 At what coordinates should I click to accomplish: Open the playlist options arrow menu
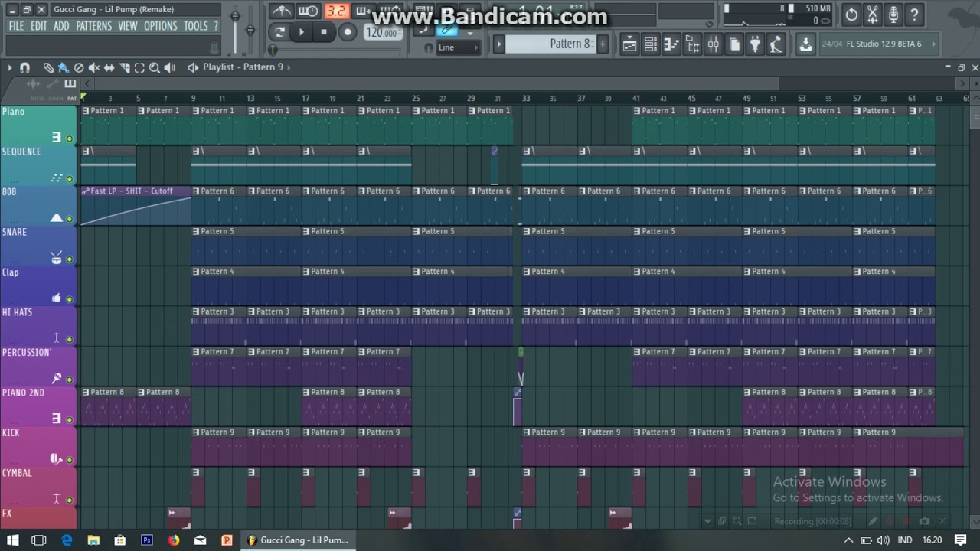(x=10, y=67)
